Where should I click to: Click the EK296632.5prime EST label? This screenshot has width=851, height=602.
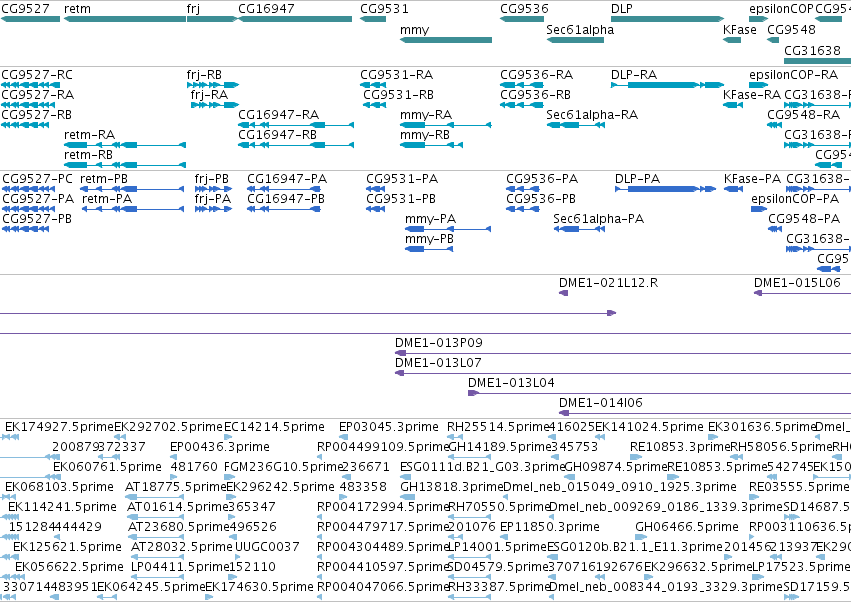698,567
